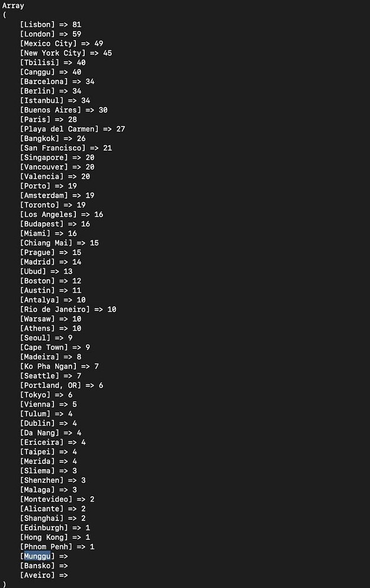The width and height of the screenshot is (370, 588).
Task: Click the Portland, OR key
Action: pos(52,386)
